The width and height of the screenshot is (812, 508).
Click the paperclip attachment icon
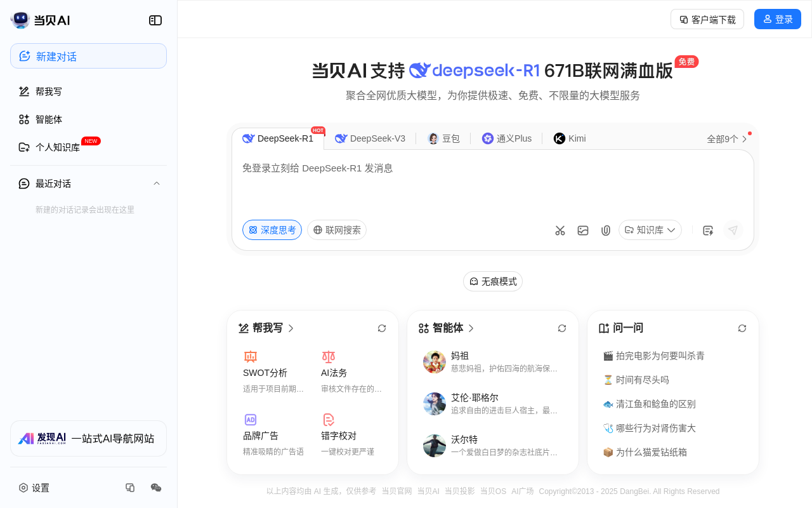pos(606,231)
